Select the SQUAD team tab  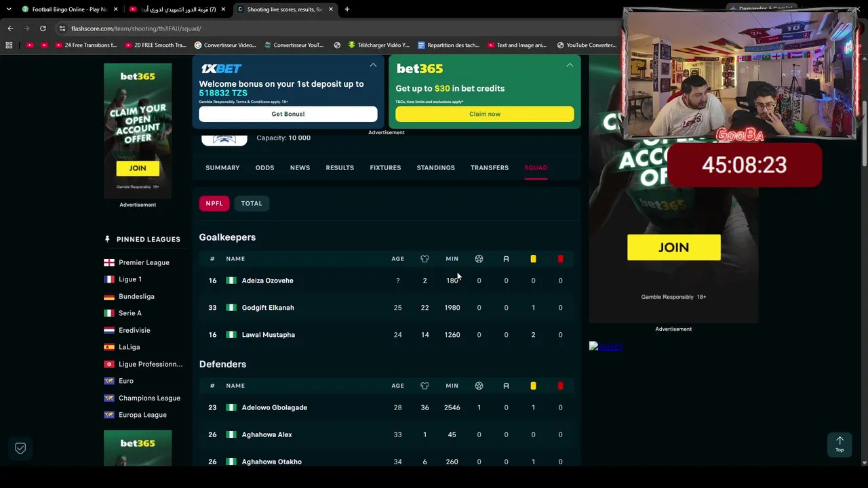tap(536, 167)
